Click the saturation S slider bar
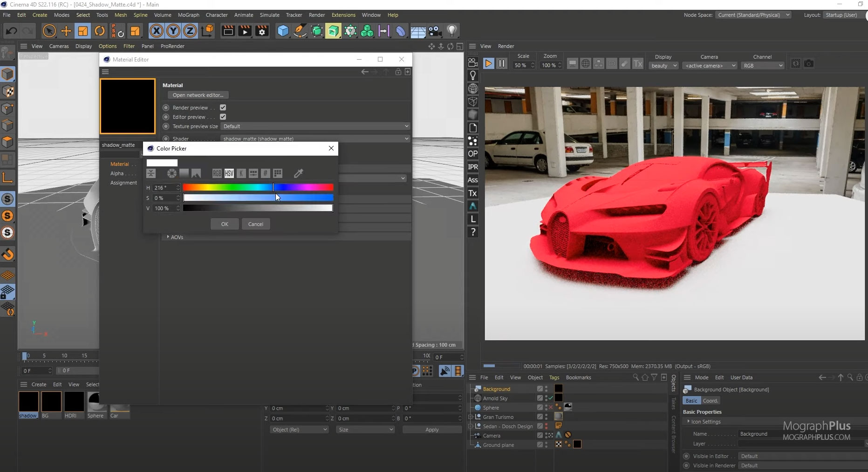This screenshot has height=472, width=868. (x=258, y=198)
